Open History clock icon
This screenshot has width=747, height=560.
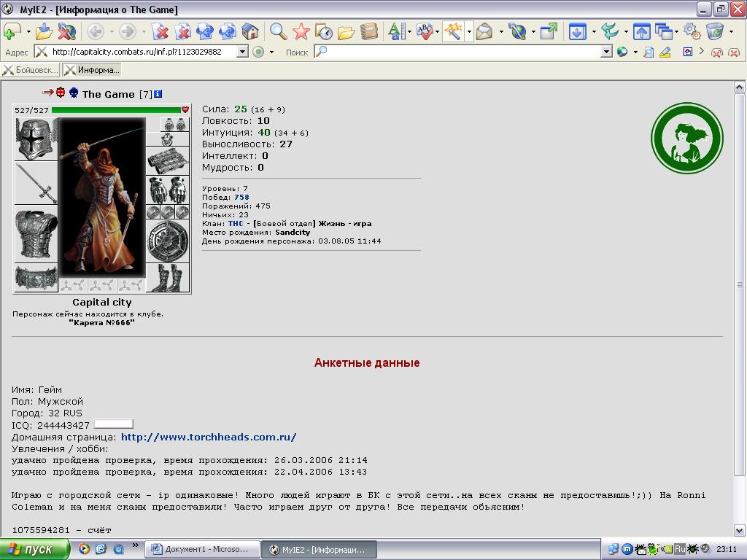pos(323,31)
